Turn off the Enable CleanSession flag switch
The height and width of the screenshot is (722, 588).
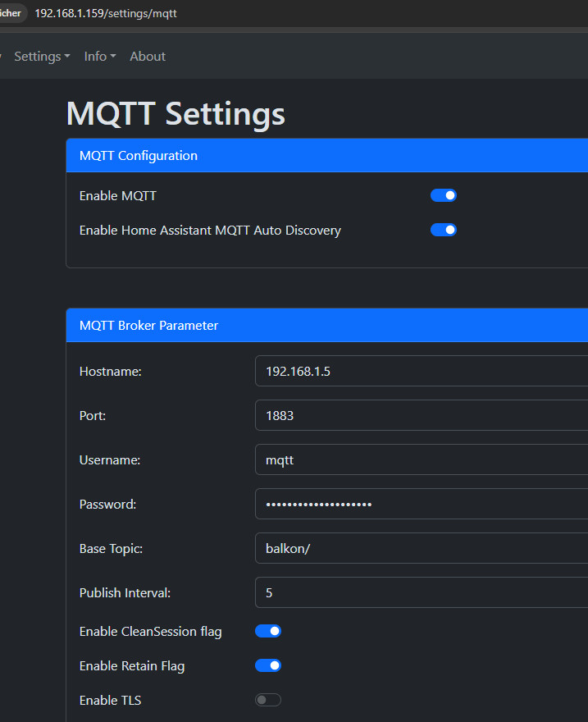pyautogui.click(x=268, y=631)
